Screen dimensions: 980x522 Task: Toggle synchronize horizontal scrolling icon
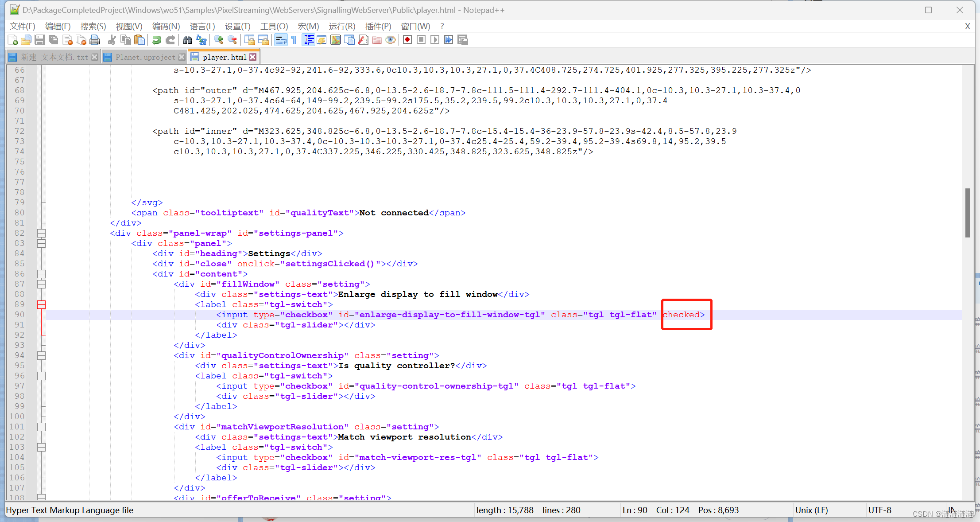click(263, 40)
